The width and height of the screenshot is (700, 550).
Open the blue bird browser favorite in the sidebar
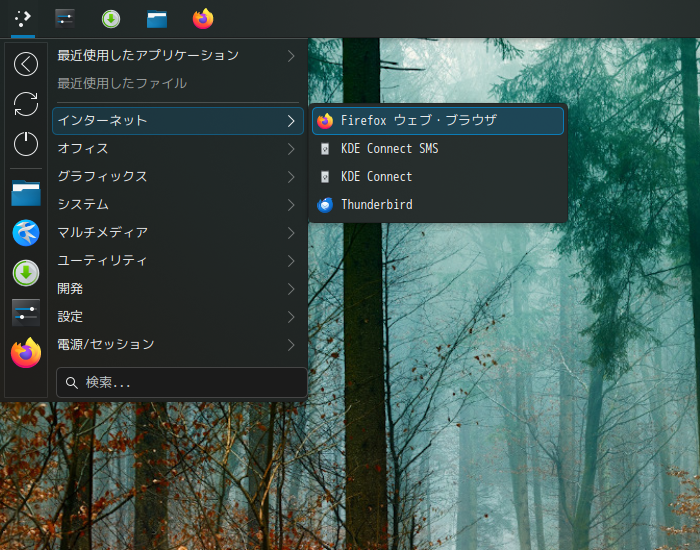pyautogui.click(x=26, y=233)
